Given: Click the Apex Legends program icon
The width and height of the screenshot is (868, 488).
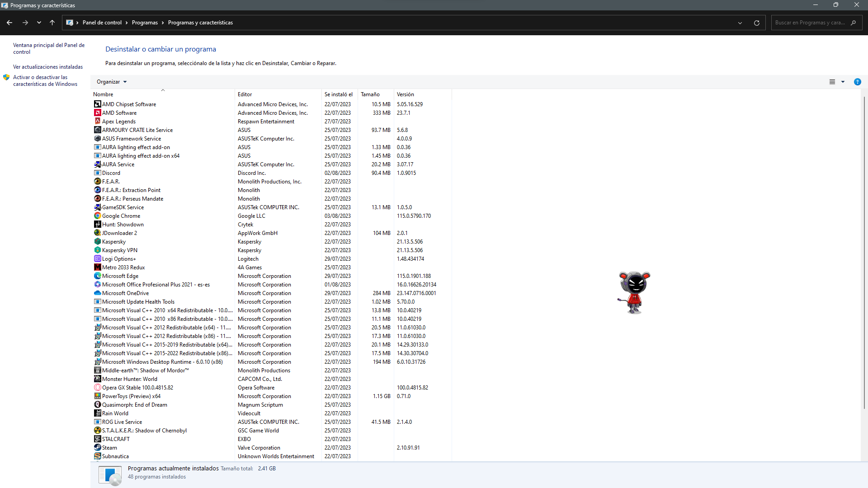Looking at the screenshot, I should [x=97, y=122].
